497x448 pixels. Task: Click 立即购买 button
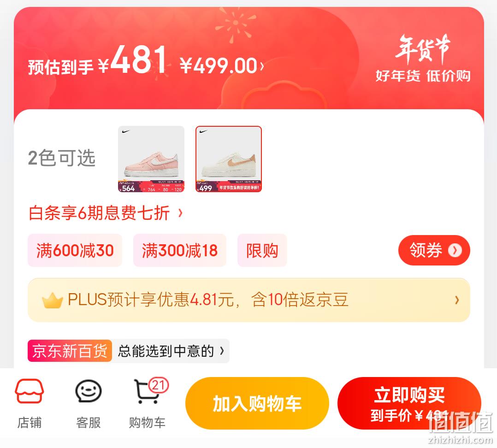click(x=409, y=403)
